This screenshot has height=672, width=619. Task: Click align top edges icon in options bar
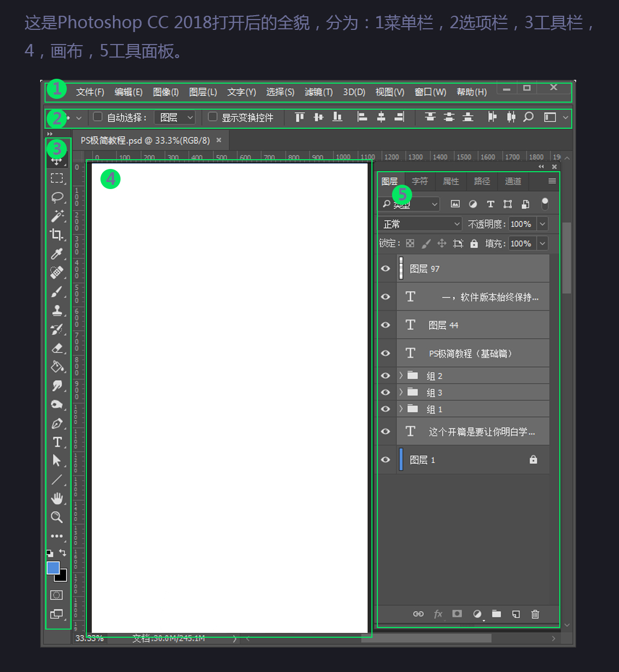tap(300, 117)
